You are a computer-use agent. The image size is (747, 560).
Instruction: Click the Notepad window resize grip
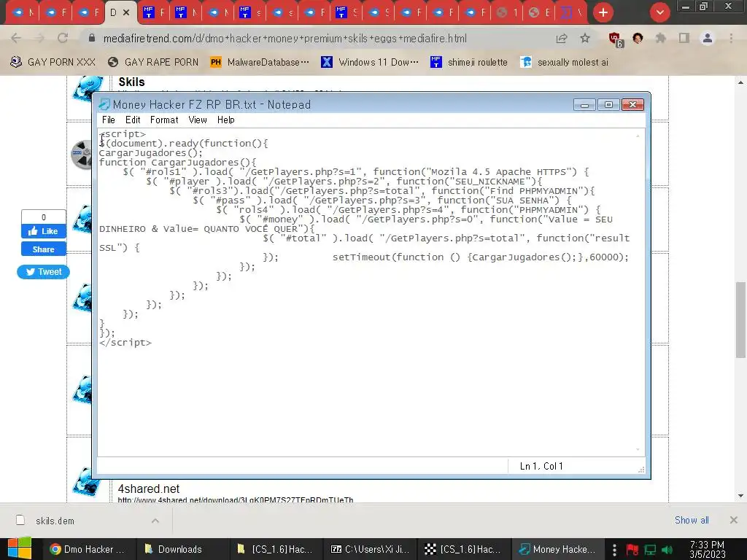[641, 470]
